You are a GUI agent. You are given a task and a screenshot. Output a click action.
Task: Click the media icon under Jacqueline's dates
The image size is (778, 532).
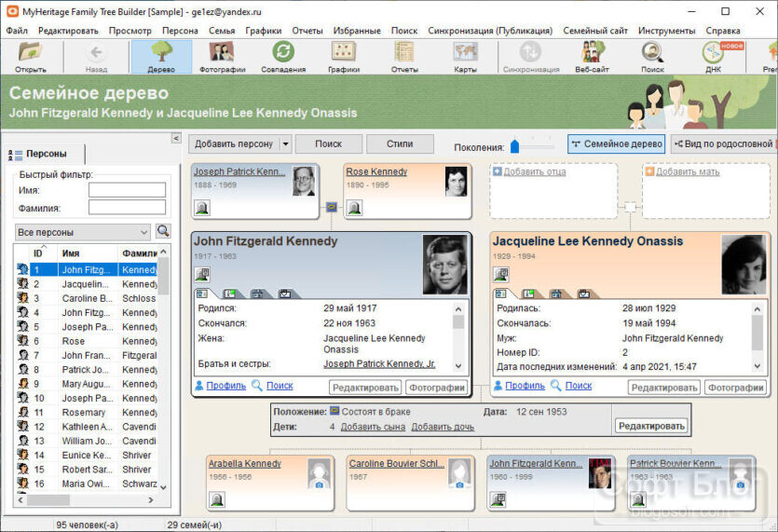[501, 274]
